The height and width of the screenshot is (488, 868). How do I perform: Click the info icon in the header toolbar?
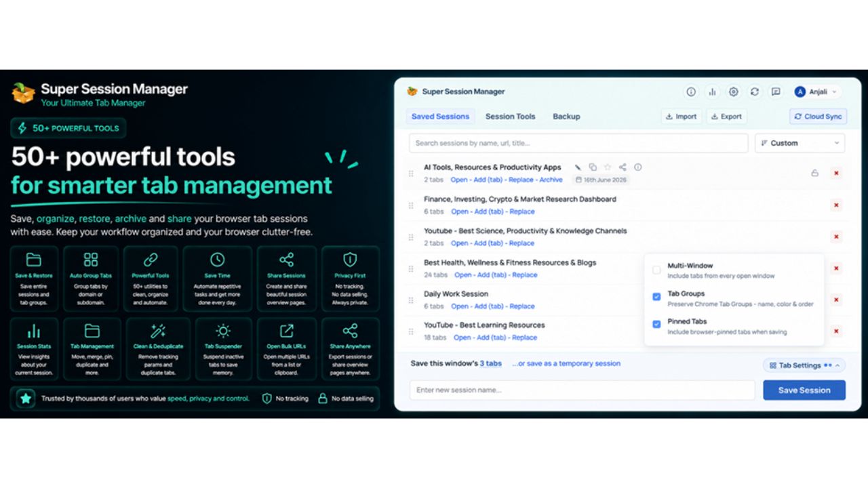pos(691,91)
